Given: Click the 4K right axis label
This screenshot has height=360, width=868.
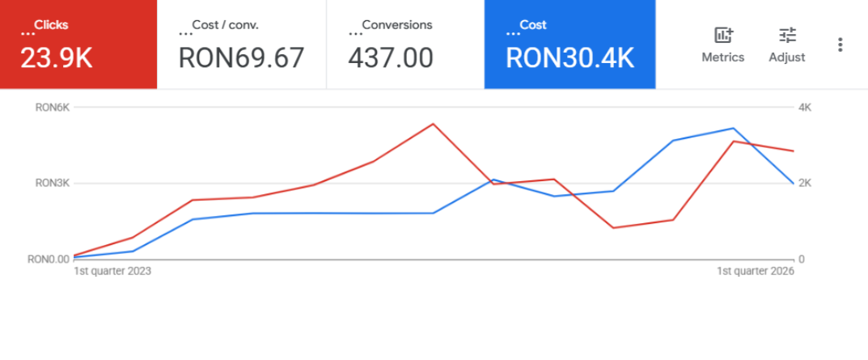Looking at the screenshot, I should click(805, 108).
